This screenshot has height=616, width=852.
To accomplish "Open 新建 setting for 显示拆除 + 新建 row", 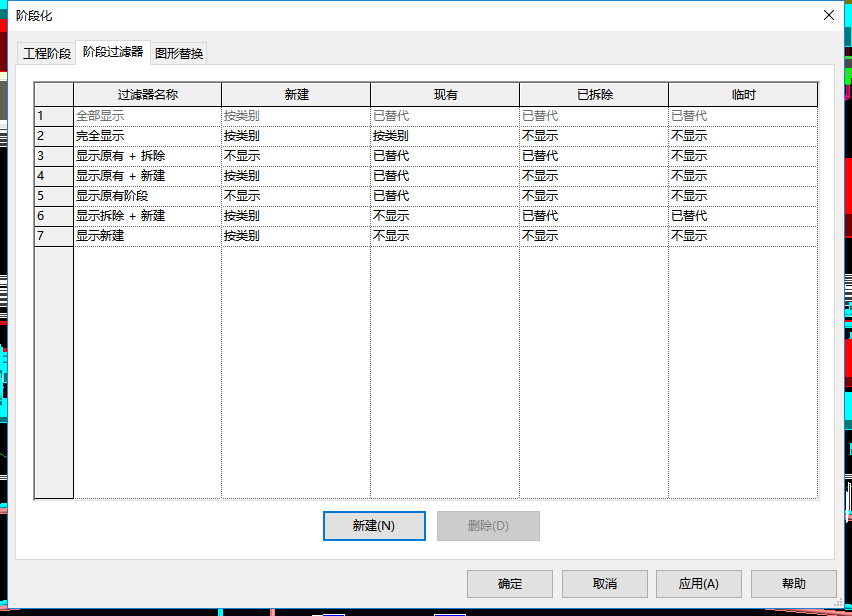I will pos(296,216).
